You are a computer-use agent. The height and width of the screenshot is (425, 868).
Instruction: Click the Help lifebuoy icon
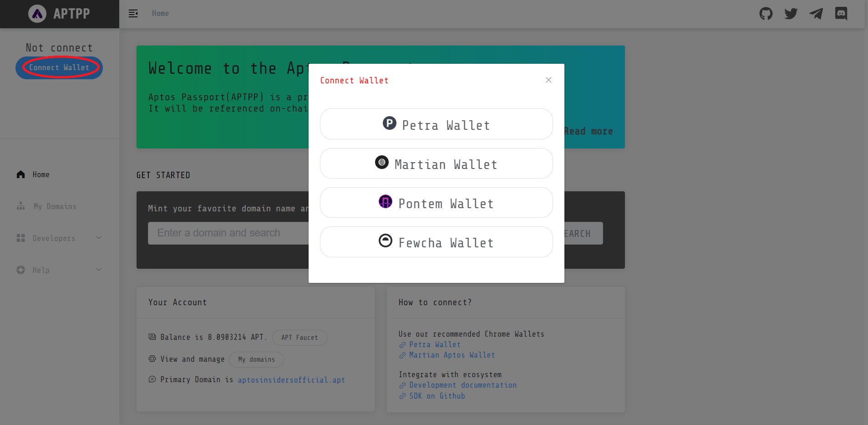click(x=21, y=270)
